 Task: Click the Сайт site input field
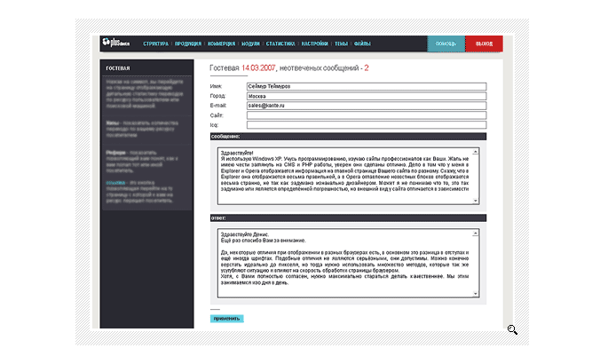[x=367, y=115]
